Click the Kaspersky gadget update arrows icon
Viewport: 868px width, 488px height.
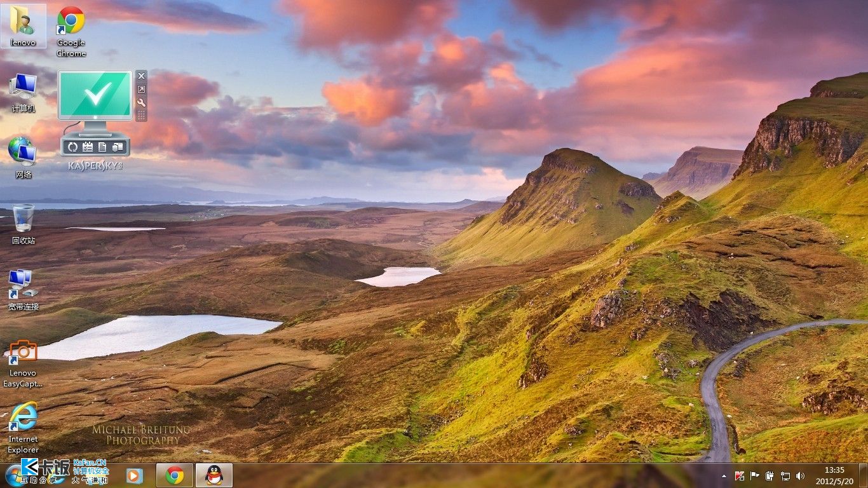(73, 147)
